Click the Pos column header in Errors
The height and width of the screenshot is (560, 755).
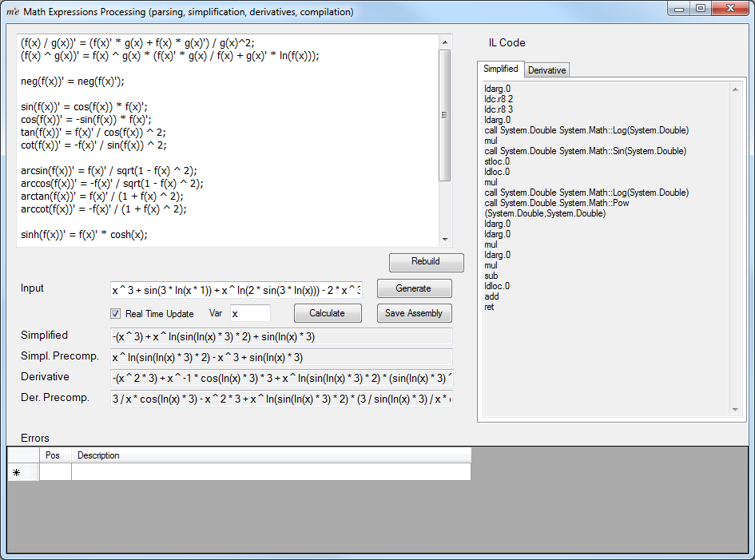point(55,455)
